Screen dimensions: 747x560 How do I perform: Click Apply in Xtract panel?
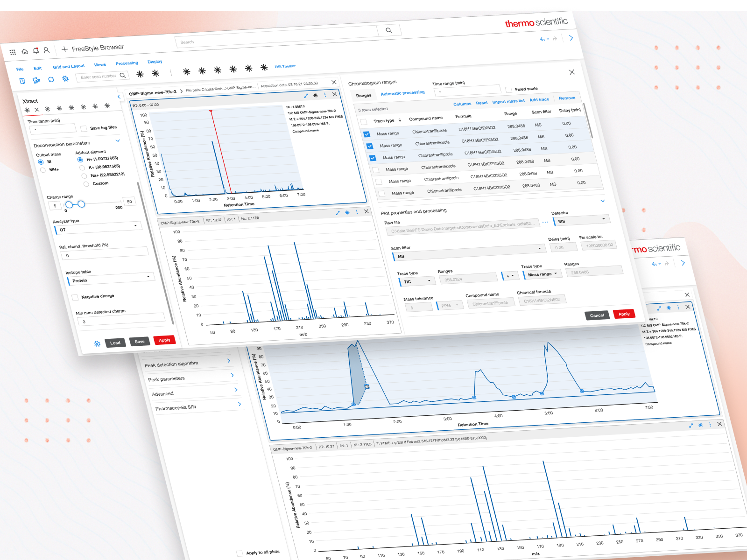164,340
